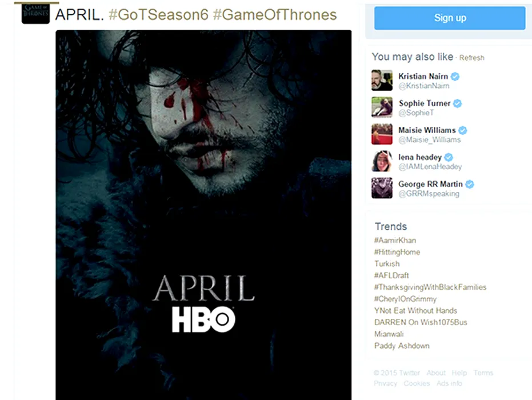
Task: Open the #GoTSeason6 hashtag
Action: [x=158, y=15]
